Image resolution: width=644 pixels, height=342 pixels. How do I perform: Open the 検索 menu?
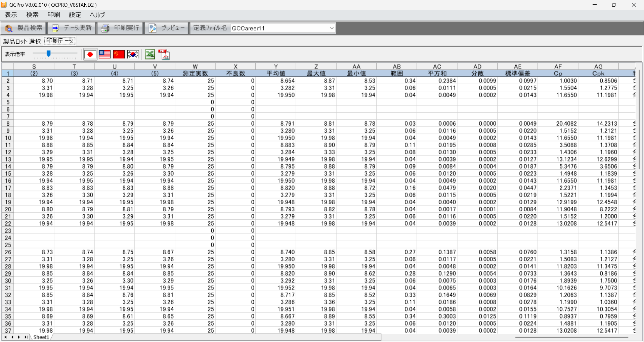[x=32, y=15]
